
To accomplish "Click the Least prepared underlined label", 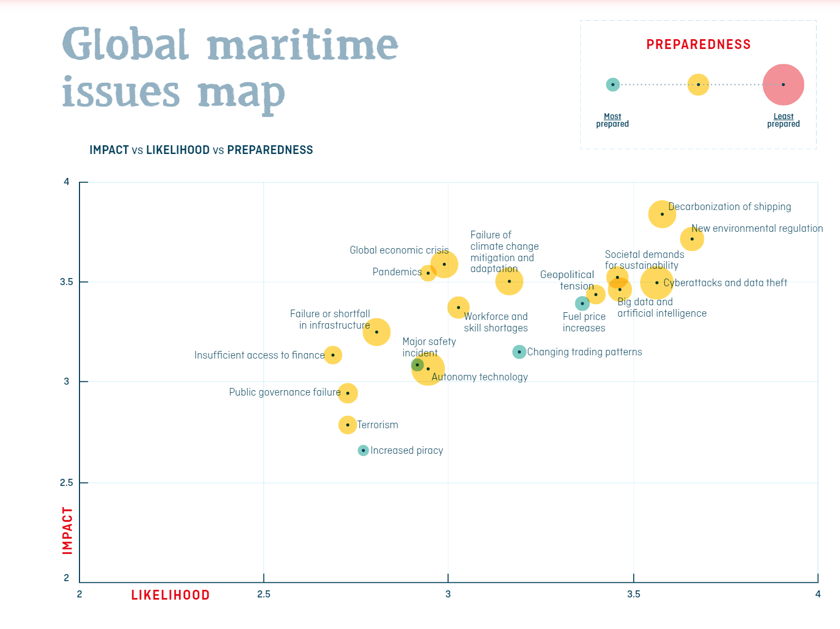I will click(x=783, y=116).
